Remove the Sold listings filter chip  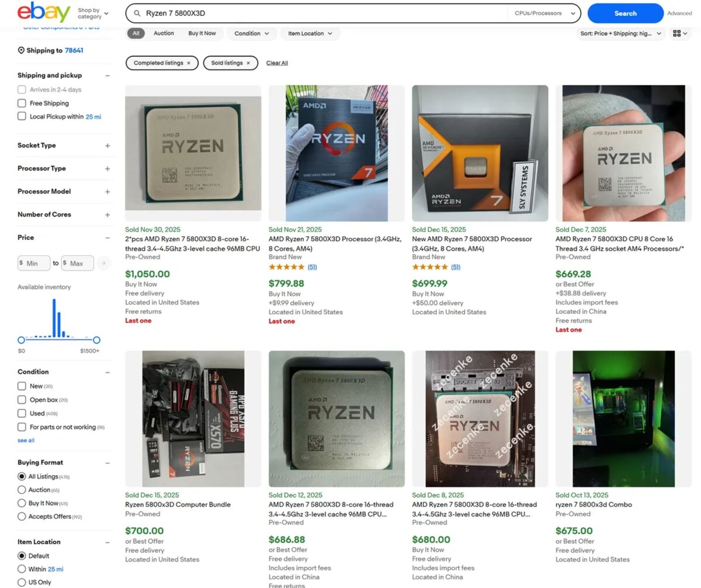point(248,63)
